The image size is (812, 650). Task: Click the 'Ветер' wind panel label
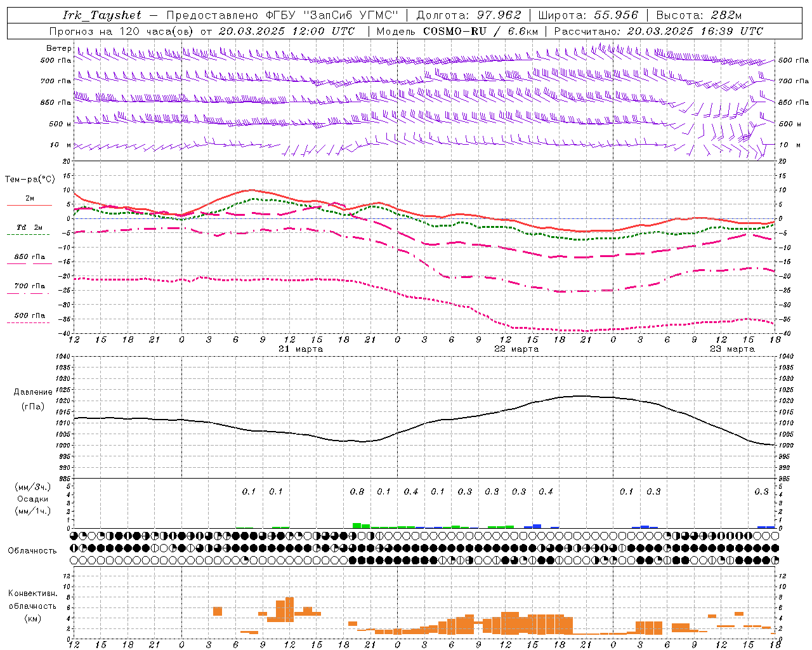pyautogui.click(x=58, y=48)
